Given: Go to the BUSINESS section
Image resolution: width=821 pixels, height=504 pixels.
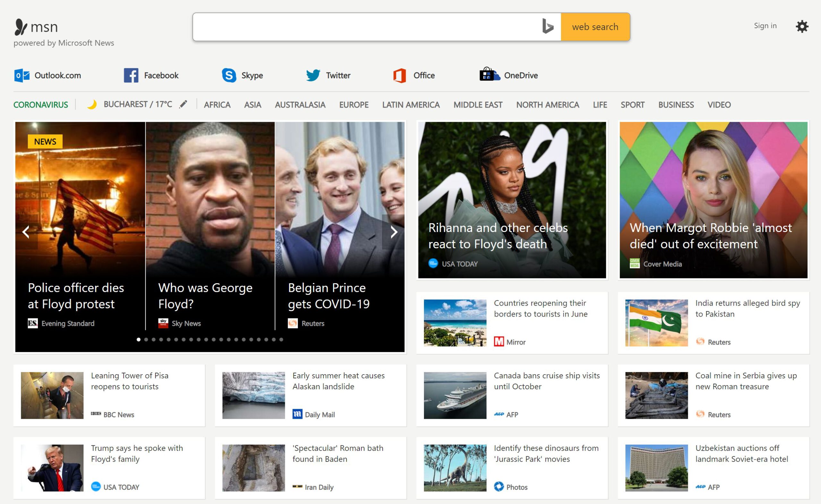Looking at the screenshot, I should (x=676, y=105).
